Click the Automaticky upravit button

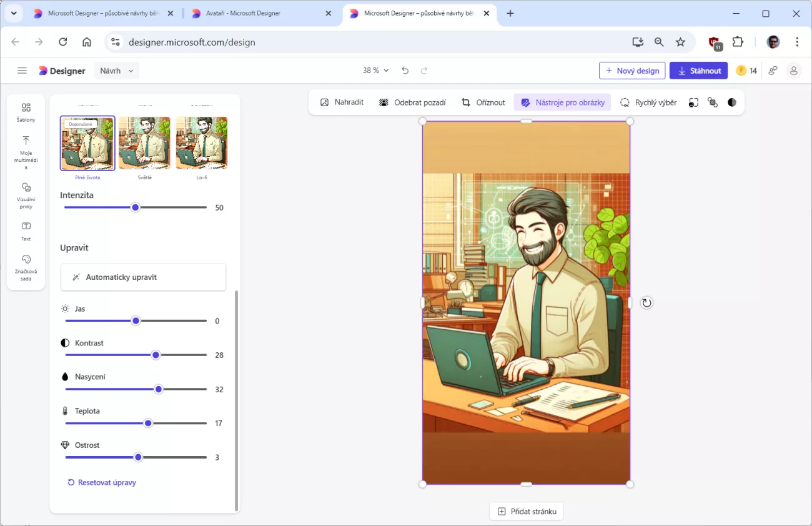point(143,277)
